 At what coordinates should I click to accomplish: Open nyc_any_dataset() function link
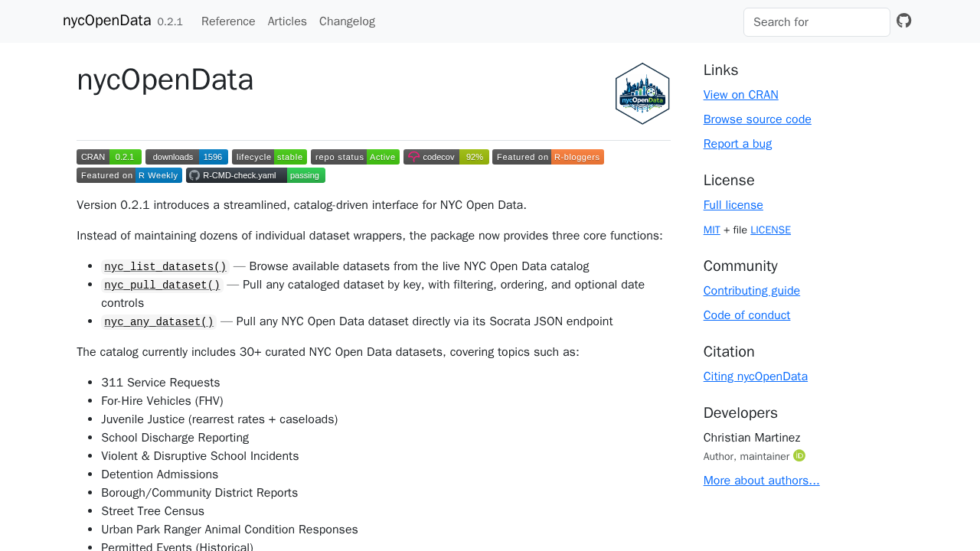pyautogui.click(x=159, y=321)
